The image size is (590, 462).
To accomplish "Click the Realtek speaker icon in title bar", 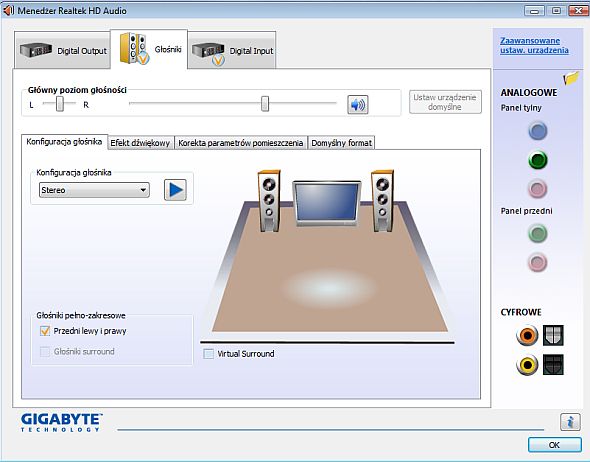I will tap(8, 11).
